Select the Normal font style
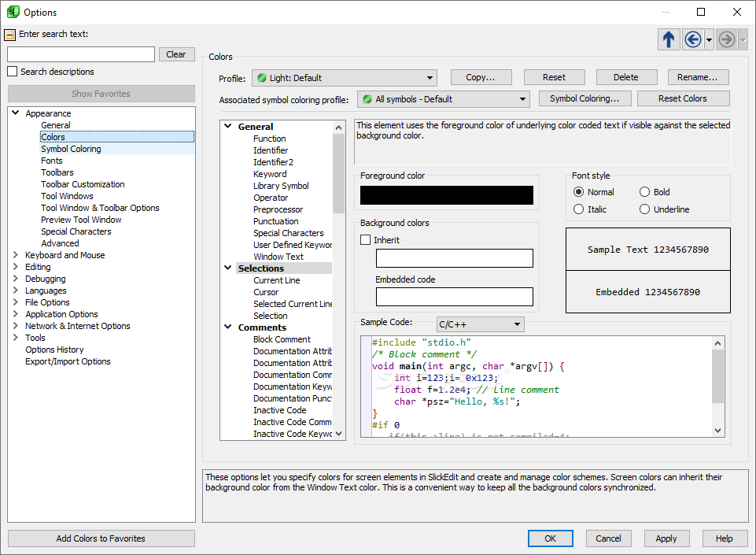The image size is (756, 555). (578, 192)
